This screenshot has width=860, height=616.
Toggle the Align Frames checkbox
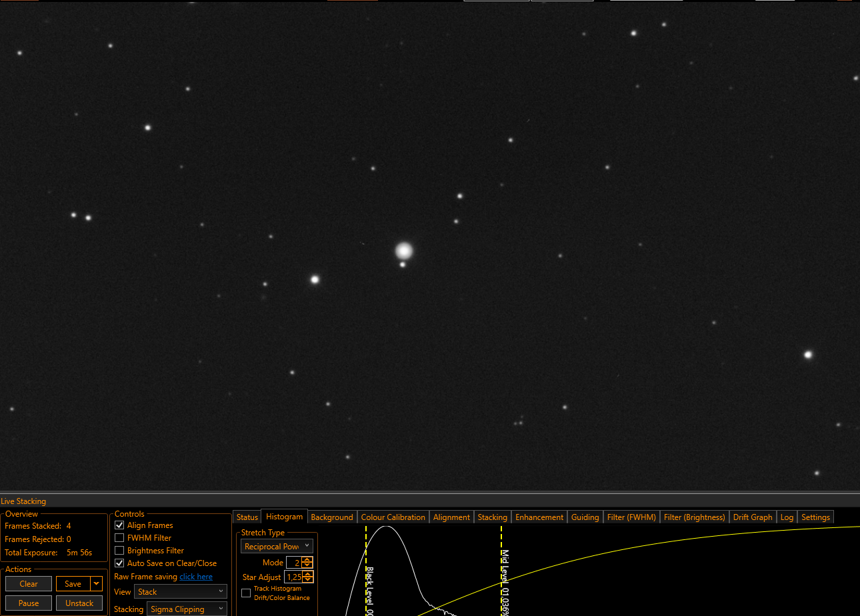pyautogui.click(x=120, y=525)
